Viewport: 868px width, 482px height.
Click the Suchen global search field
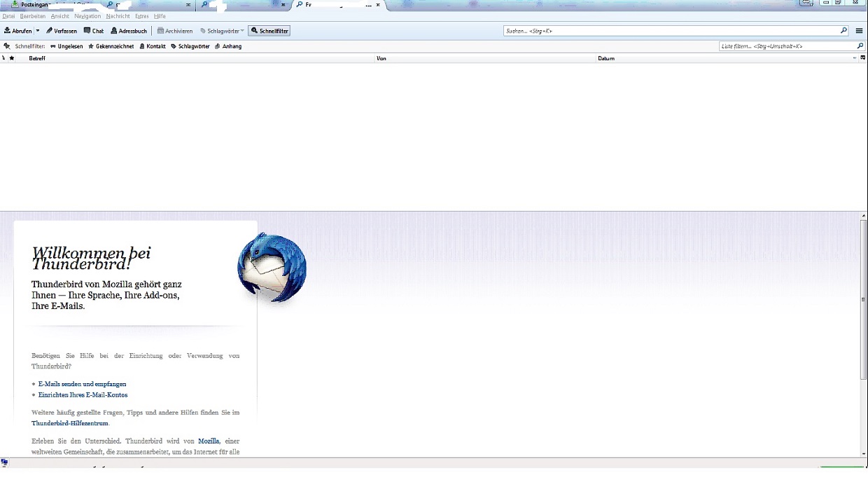[672, 31]
